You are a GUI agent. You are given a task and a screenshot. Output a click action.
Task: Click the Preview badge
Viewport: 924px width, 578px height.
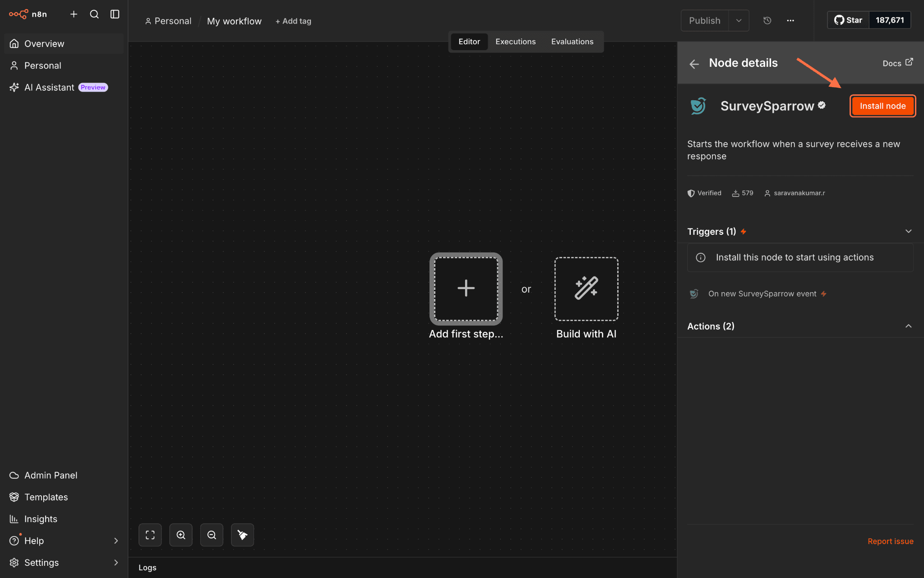click(x=93, y=87)
